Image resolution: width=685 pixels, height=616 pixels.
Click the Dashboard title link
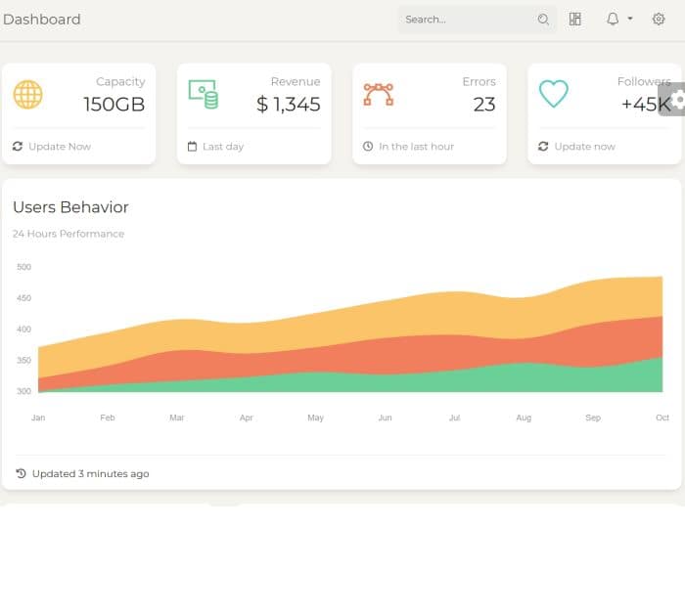coord(42,20)
